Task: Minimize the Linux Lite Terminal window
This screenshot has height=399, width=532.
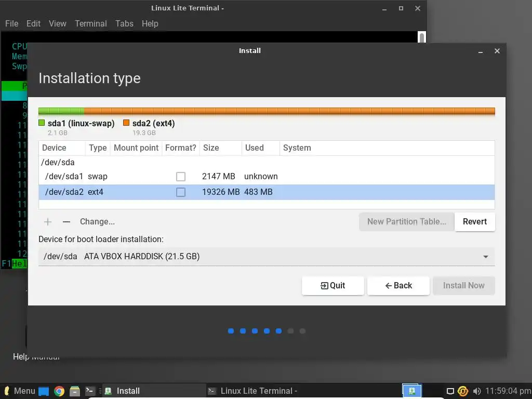Action: click(x=384, y=9)
